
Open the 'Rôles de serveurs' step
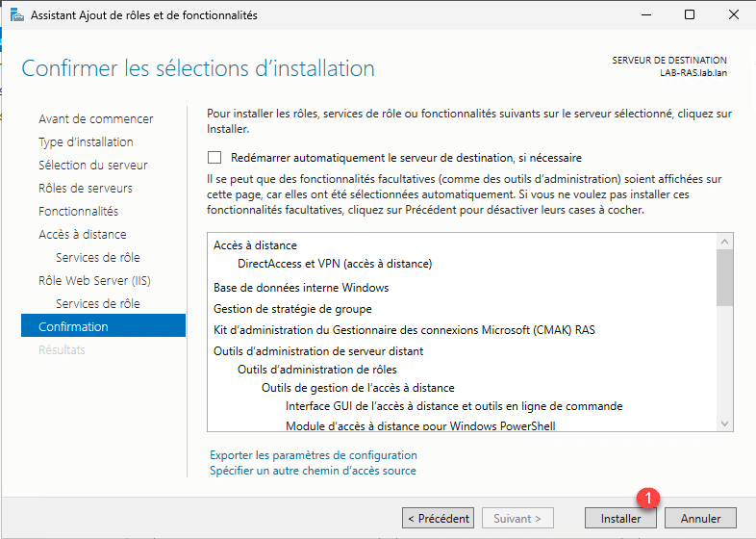(86, 189)
